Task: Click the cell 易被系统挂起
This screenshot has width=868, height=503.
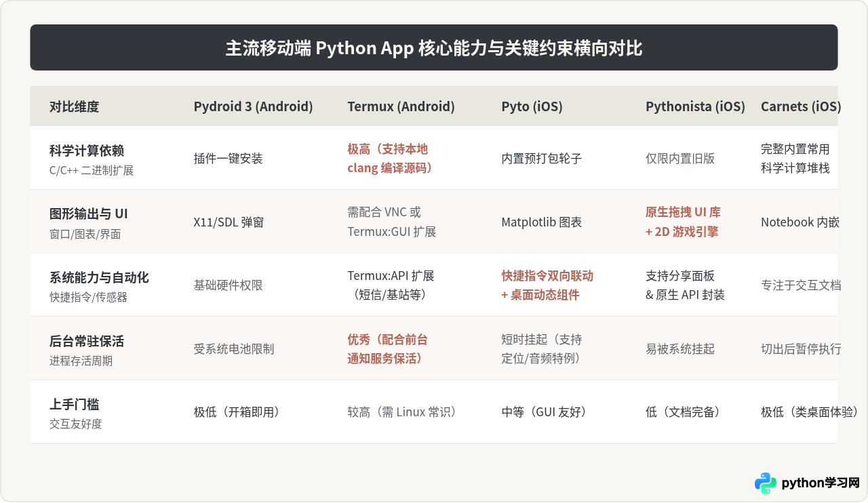Action: 680,349
